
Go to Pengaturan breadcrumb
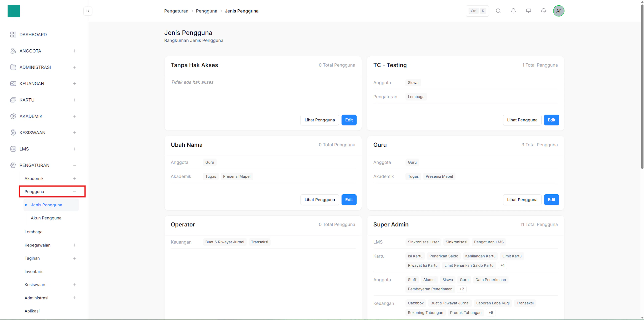176,11
